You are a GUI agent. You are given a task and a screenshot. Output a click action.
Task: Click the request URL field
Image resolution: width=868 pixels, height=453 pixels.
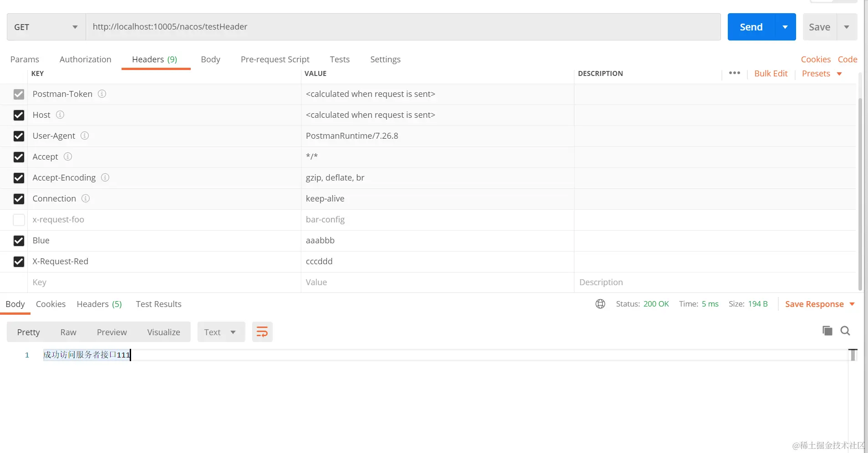coord(403,27)
